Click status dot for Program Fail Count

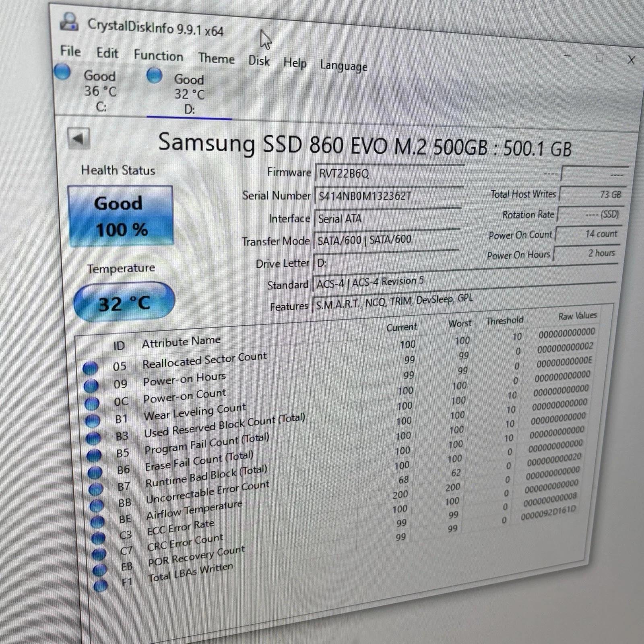tap(94, 455)
